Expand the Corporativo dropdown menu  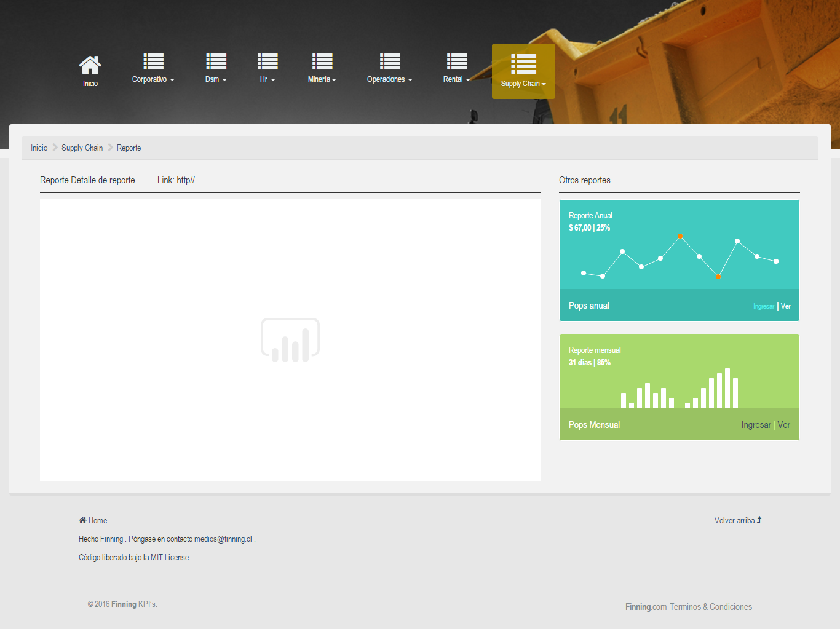pyautogui.click(x=153, y=79)
